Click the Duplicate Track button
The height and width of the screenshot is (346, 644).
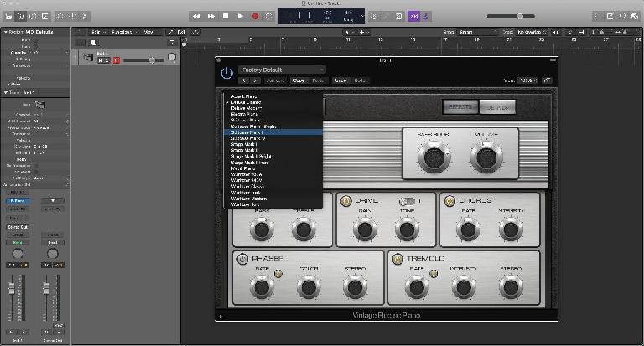coord(93,43)
